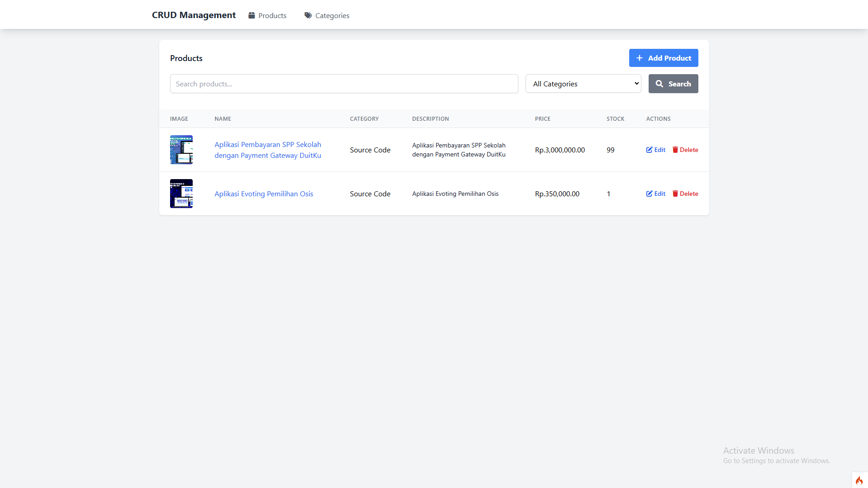This screenshot has height=488, width=868.
Task: Open the Categories nav menu item
Action: coord(327,15)
